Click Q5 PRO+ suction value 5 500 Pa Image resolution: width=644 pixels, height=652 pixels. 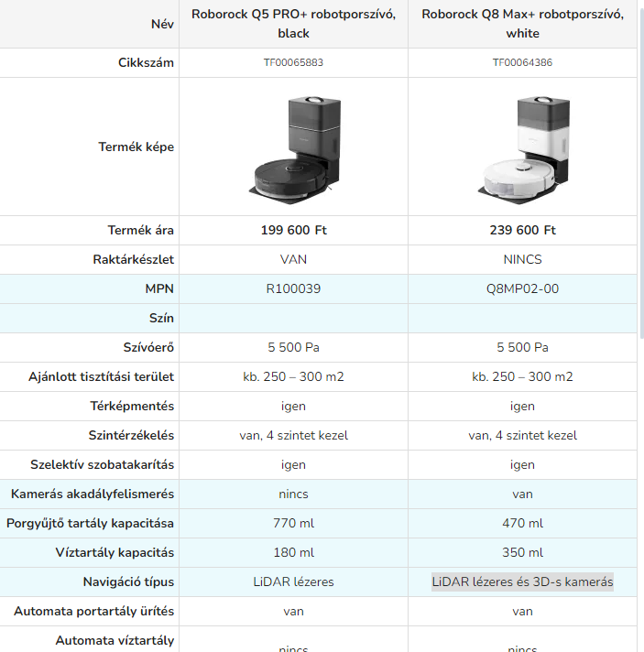point(294,347)
